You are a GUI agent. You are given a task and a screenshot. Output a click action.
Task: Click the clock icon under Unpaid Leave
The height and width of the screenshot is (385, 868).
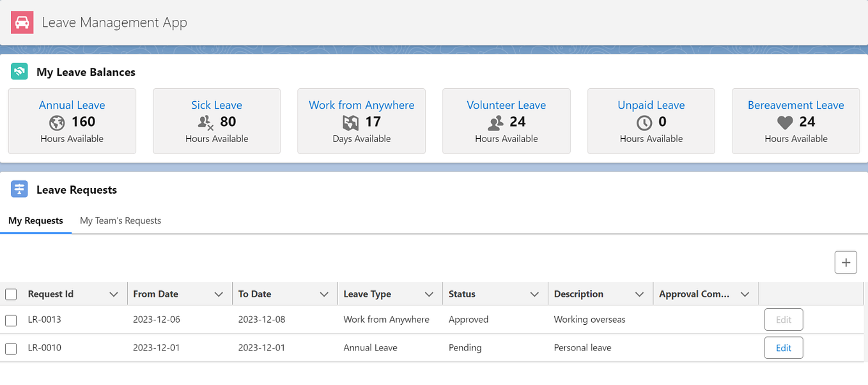(x=645, y=122)
